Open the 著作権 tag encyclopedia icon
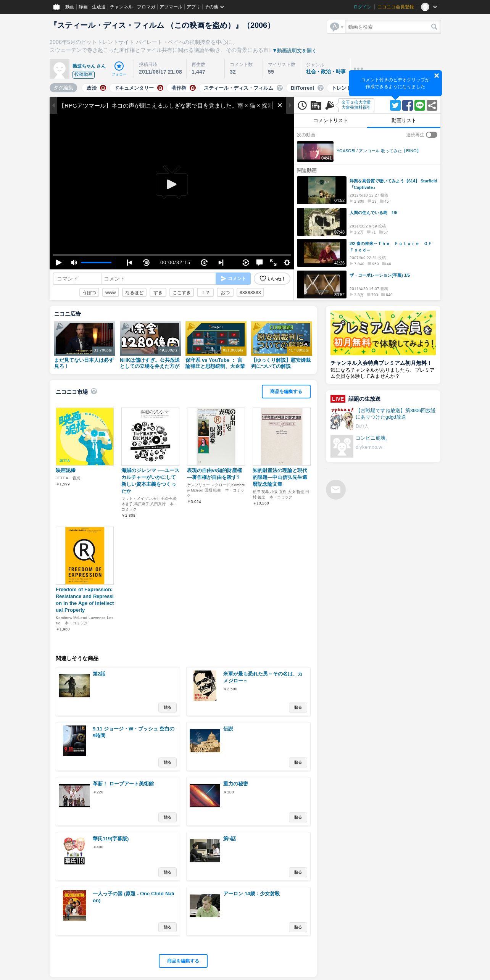This screenshot has height=980, width=490. click(193, 88)
